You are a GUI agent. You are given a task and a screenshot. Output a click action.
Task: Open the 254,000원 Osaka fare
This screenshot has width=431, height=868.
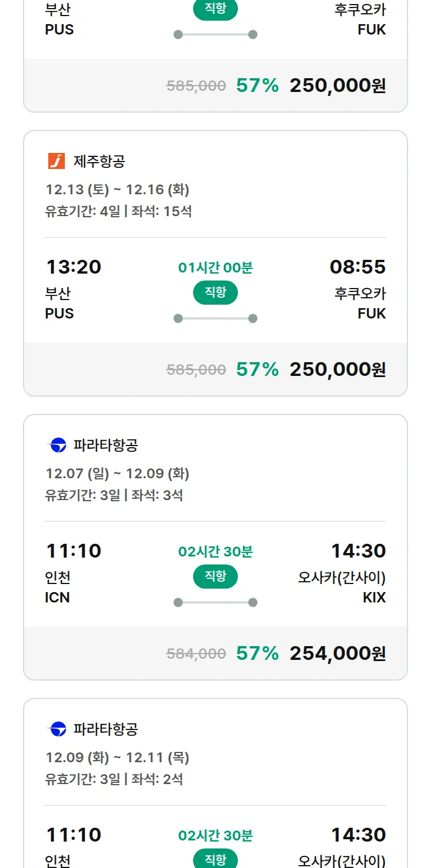(337, 654)
